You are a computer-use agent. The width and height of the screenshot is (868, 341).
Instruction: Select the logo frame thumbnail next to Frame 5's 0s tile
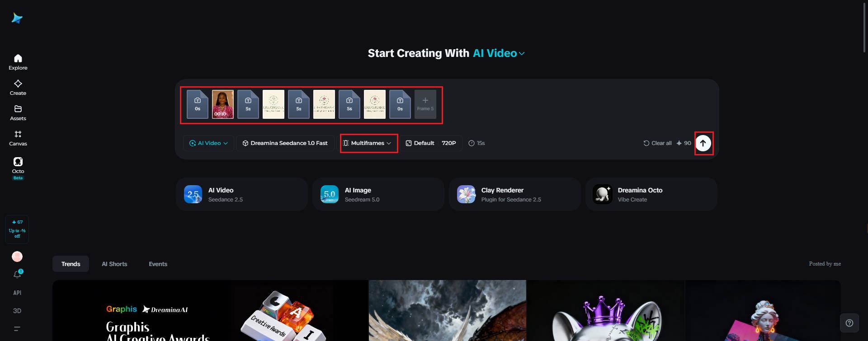pos(375,104)
